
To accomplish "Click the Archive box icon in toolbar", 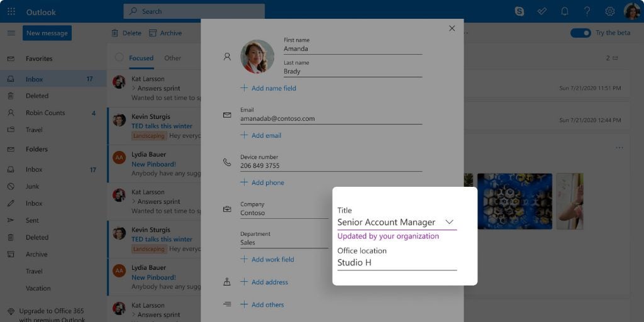I will click(153, 33).
